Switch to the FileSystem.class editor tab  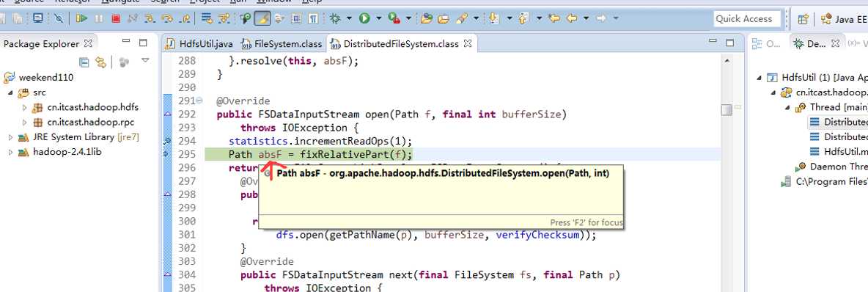point(282,44)
